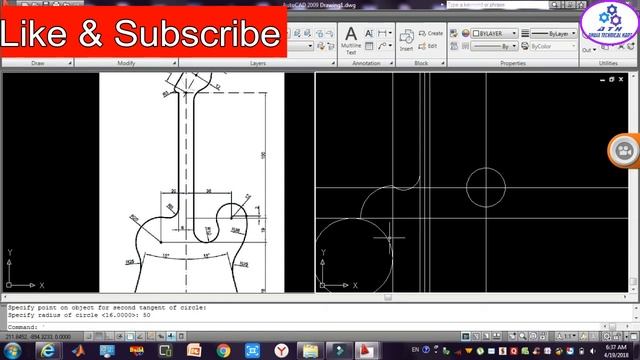Screen dimensions: 640x360
Task: Click the Edit block button
Action: point(428,46)
